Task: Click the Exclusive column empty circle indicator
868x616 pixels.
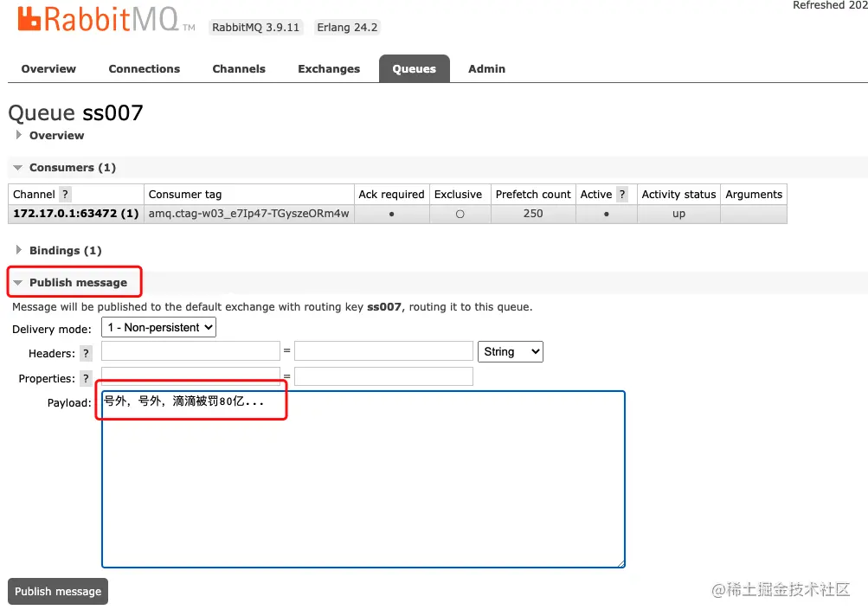Action: [x=460, y=215]
